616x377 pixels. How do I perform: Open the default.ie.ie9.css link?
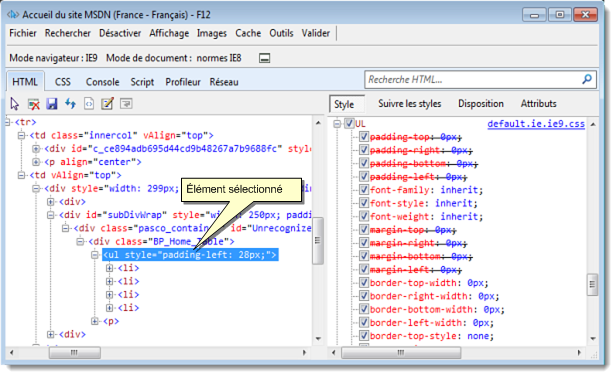point(536,124)
